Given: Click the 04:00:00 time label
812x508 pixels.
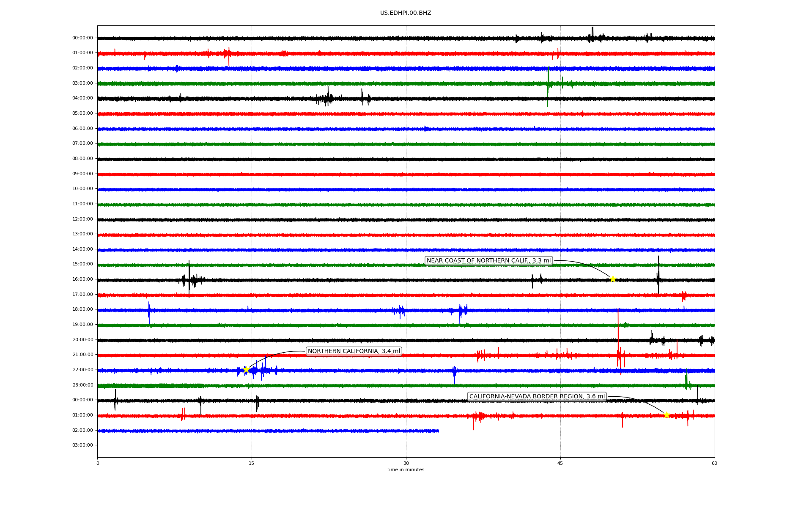Looking at the screenshot, I should click(x=82, y=98).
